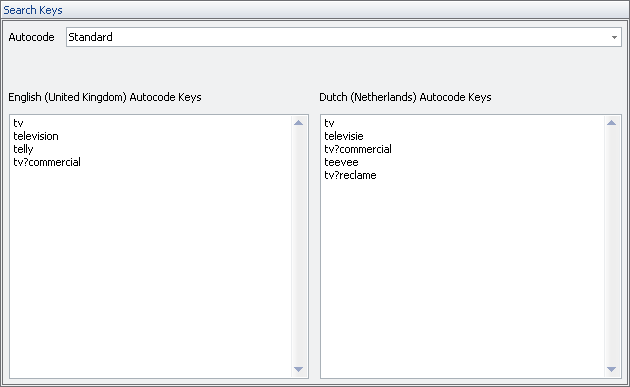Select 'tv?commercial' in English keys list
Image resolution: width=630 pixels, height=387 pixels.
(x=47, y=162)
